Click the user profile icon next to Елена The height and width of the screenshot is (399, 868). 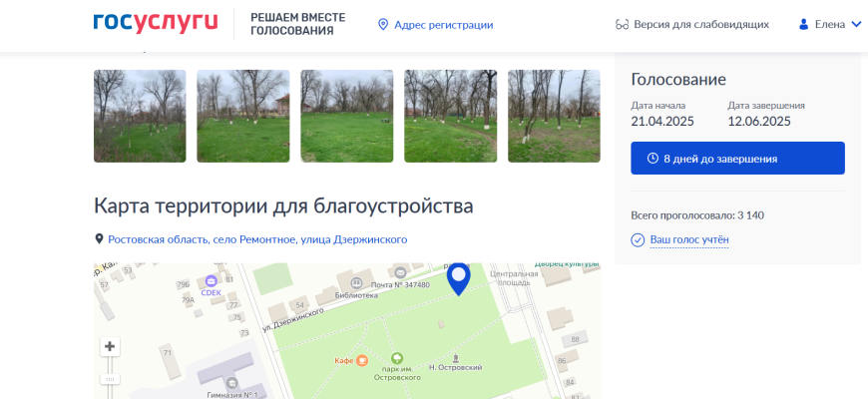[x=804, y=24]
